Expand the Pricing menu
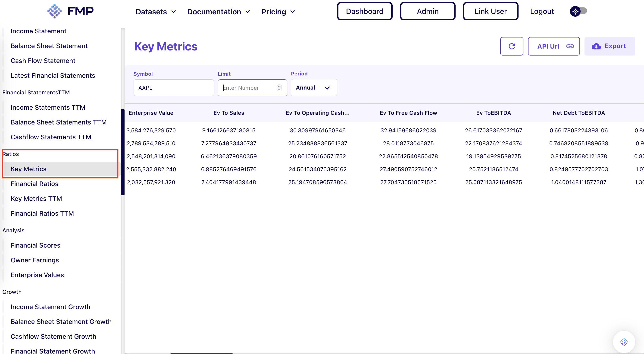 tap(278, 12)
